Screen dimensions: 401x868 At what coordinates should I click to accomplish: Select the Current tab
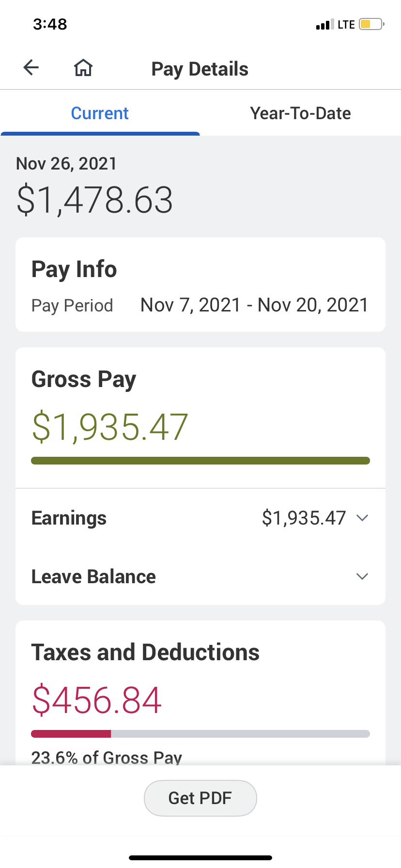[100, 113]
